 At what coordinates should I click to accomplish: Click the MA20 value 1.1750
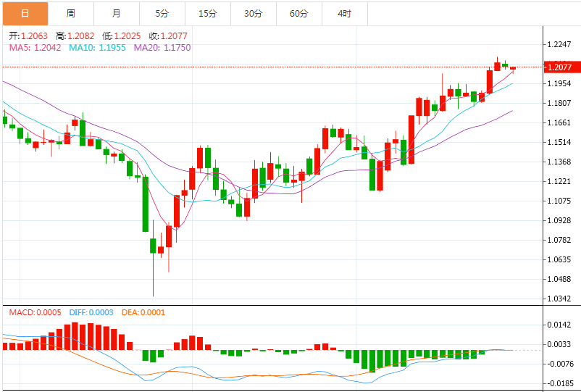[x=177, y=48]
